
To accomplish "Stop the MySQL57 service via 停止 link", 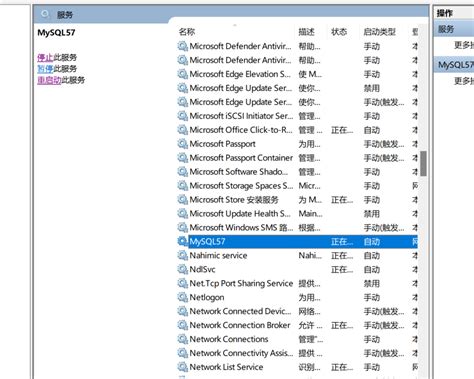I will tap(45, 57).
